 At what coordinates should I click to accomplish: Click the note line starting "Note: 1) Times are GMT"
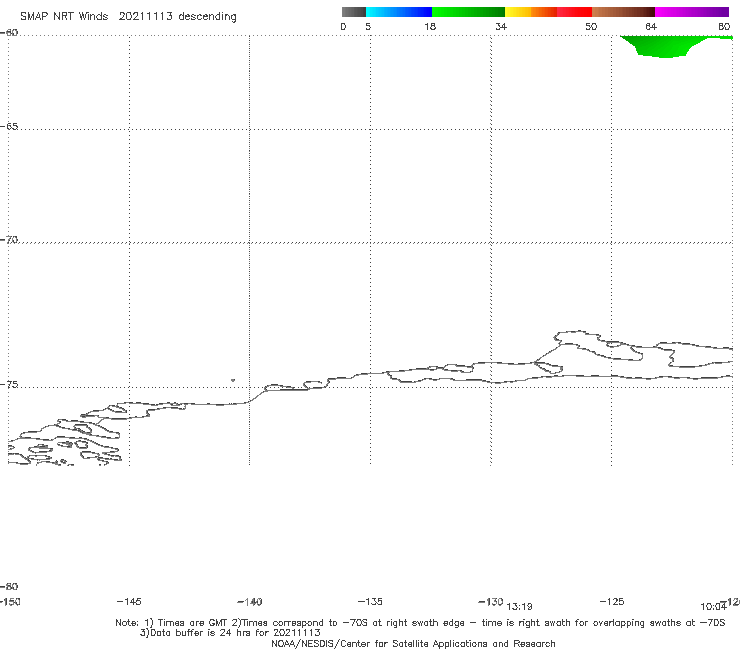point(420,623)
